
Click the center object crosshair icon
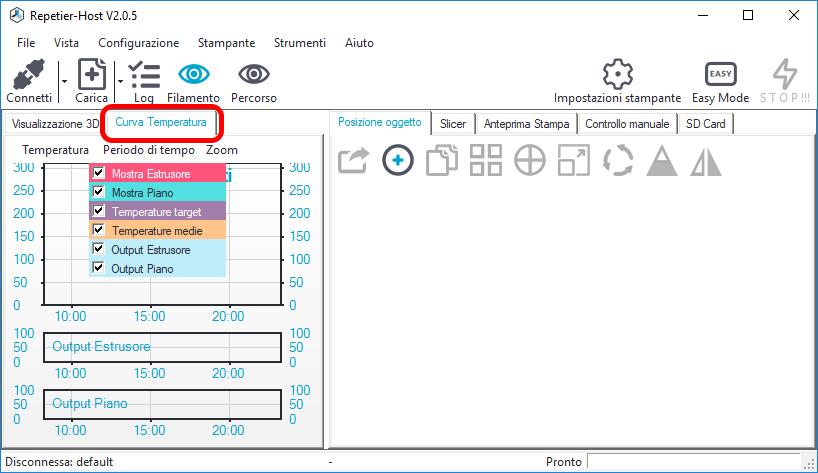pos(530,160)
